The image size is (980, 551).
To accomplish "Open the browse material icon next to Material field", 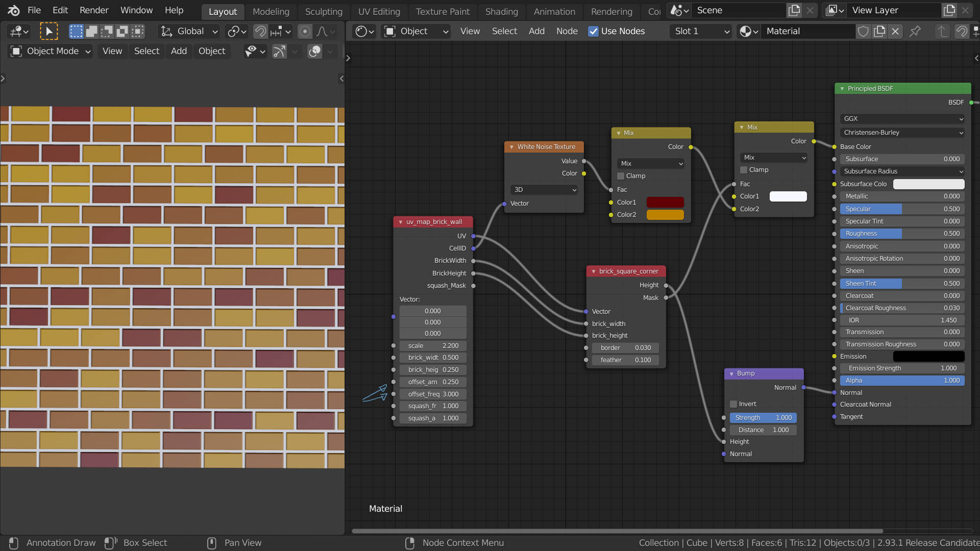I will (x=747, y=31).
